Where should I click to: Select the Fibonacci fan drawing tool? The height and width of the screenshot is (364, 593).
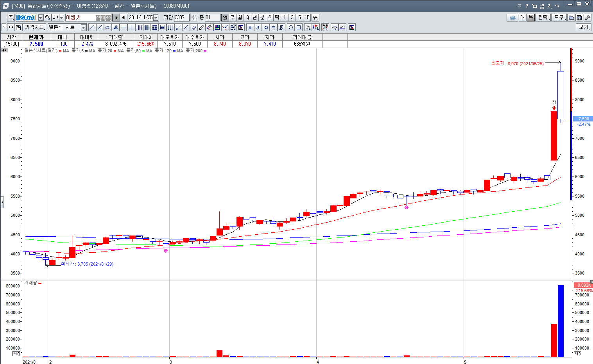click(x=116, y=27)
